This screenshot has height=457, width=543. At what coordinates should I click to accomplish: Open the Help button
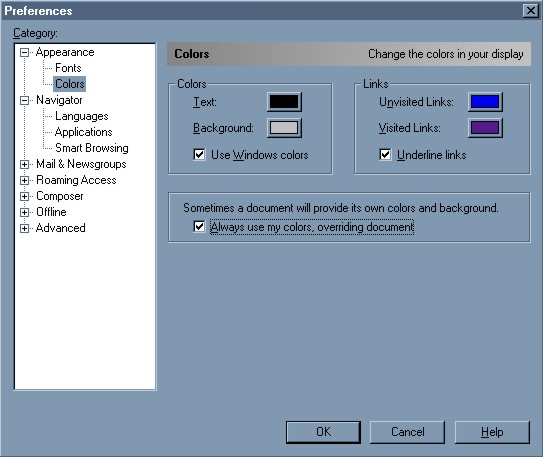point(492,432)
